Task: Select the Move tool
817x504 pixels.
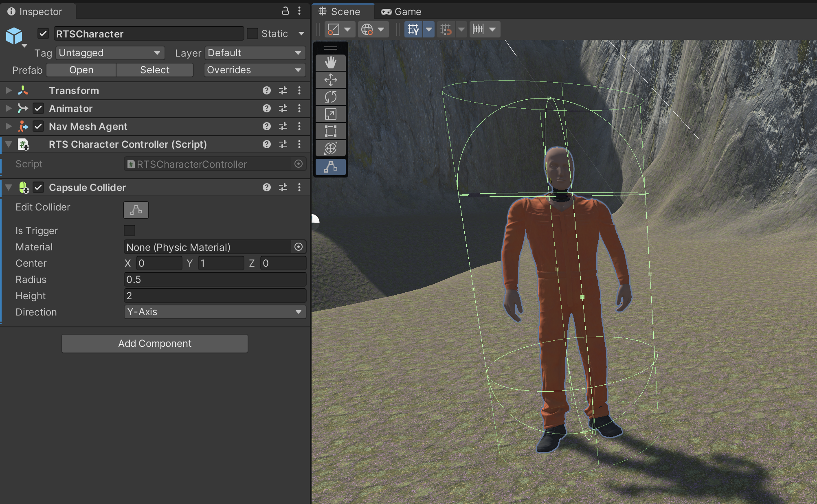Action: [x=330, y=80]
